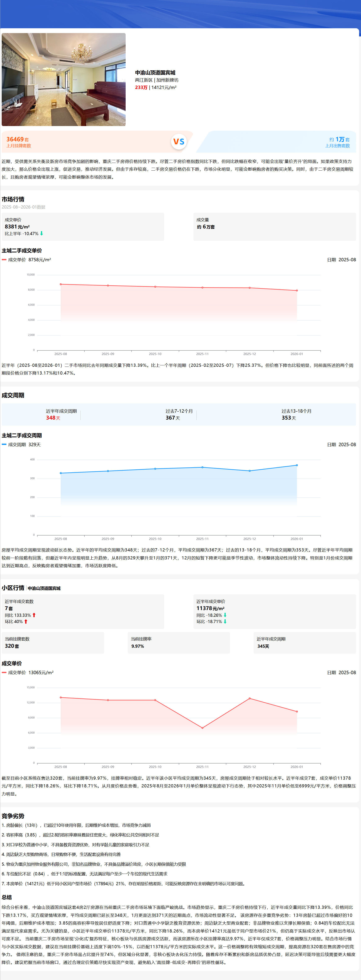Click the green down arrow beside -10.47%
361x980 pixels.
pyautogui.click(x=41, y=234)
